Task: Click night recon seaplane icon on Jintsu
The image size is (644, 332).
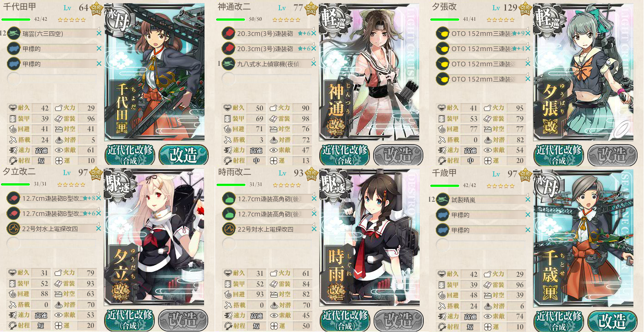Action: (228, 64)
